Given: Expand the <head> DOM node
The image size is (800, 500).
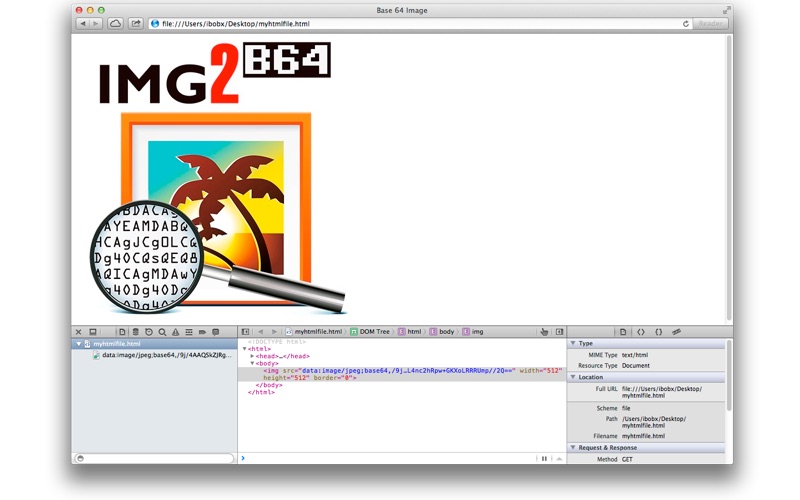Looking at the screenshot, I should [x=252, y=356].
